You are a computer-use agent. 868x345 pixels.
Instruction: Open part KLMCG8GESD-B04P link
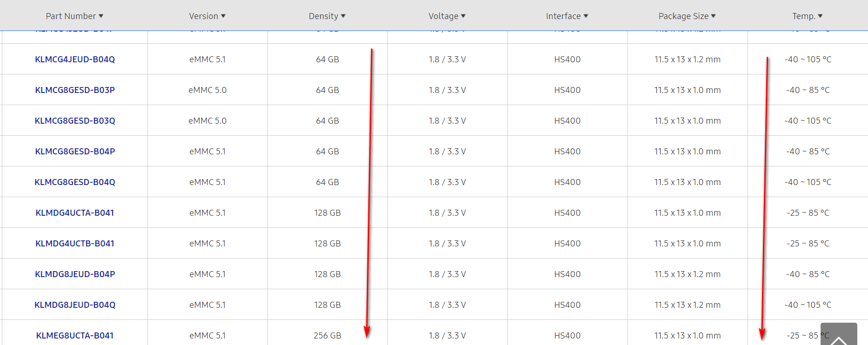tap(75, 152)
